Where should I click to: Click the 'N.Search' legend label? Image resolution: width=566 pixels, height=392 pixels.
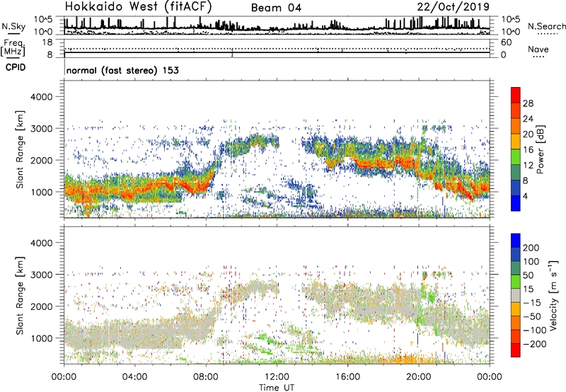(547, 26)
